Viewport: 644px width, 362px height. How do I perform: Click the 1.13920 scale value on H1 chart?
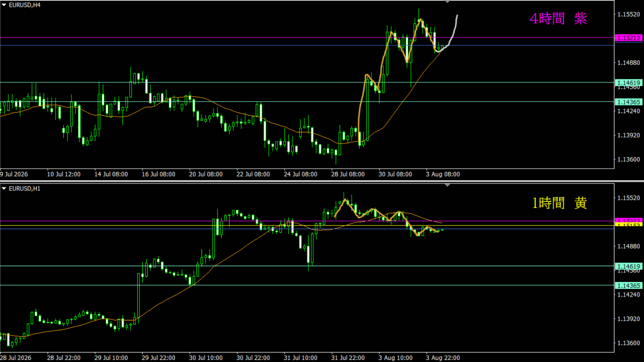tap(629, 318)
